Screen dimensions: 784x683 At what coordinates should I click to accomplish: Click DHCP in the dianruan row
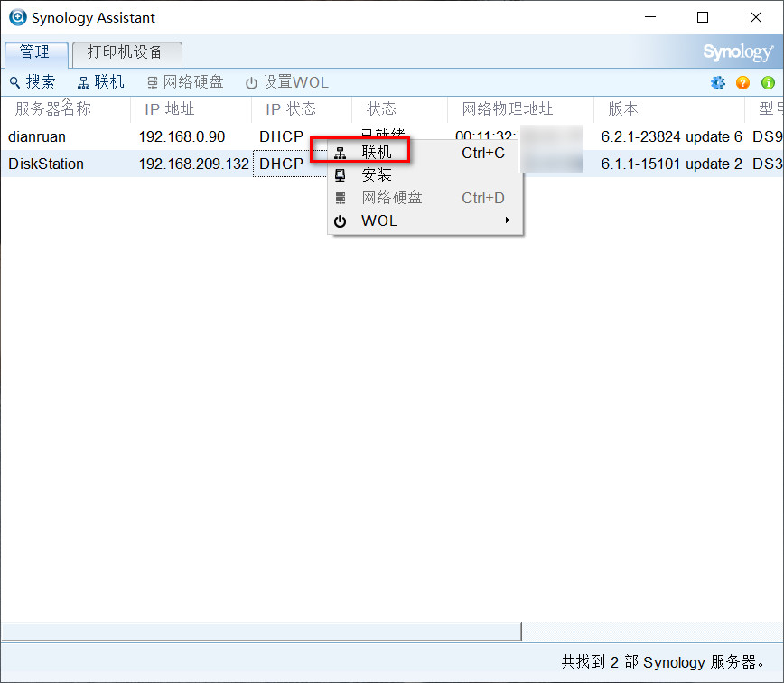pyautogui.click(x=282, y=137)
